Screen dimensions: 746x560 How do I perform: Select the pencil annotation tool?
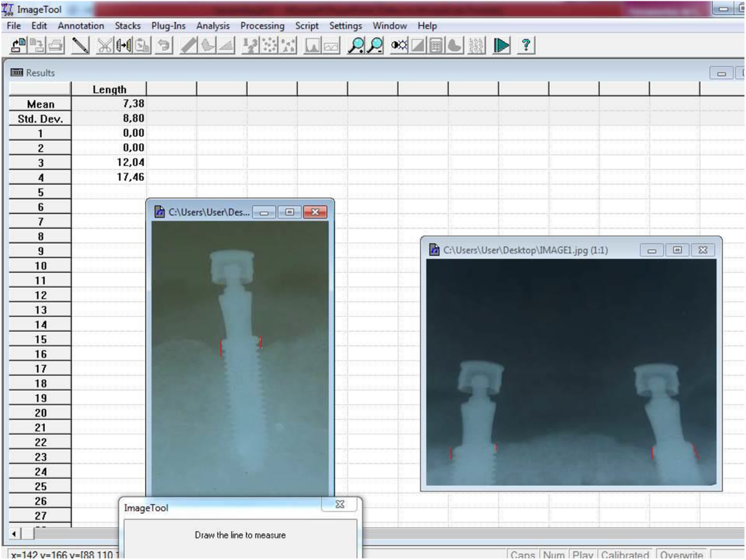(80, 46)
